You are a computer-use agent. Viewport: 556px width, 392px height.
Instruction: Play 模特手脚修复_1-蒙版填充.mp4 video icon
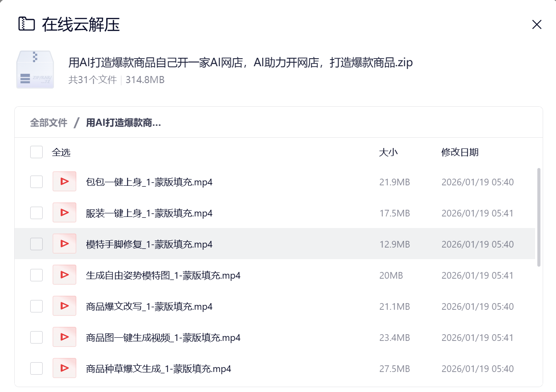[64, 244]
